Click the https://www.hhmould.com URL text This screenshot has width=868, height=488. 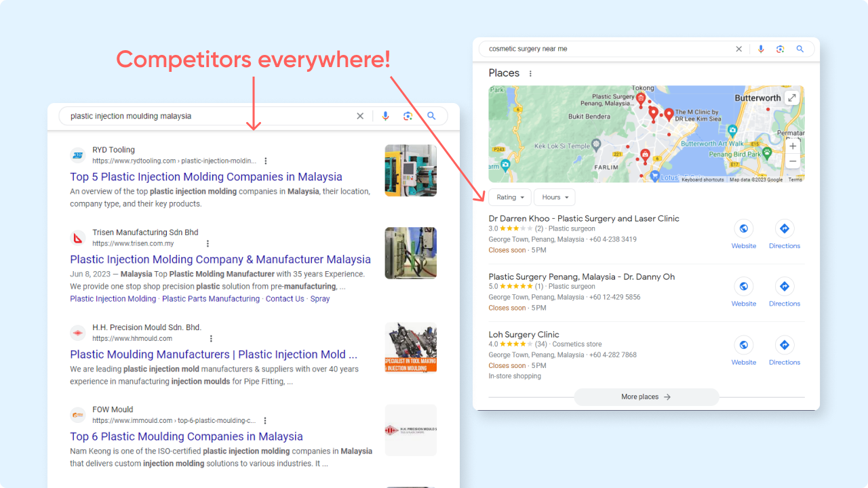(x=132, y=339)
